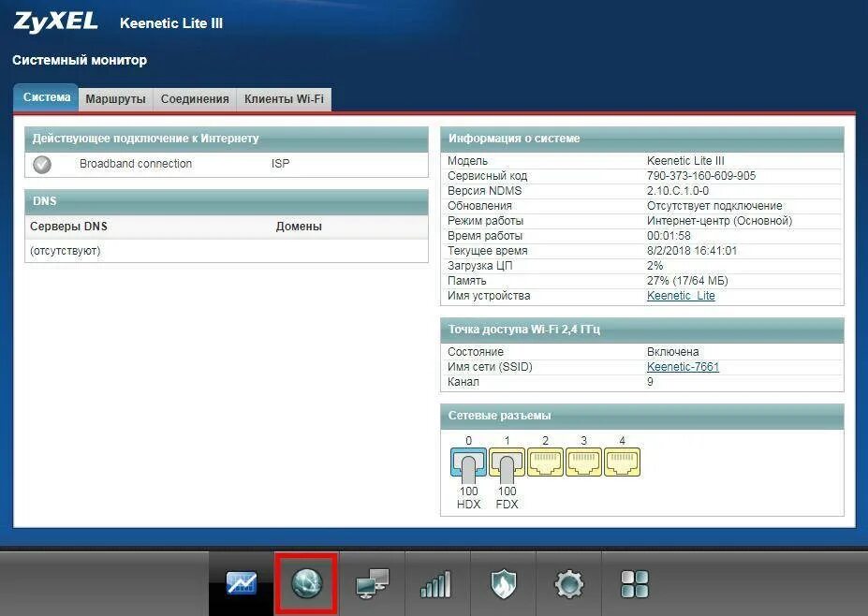Click the Системный монитор heading
This screenshot has height=616, width=868.
[x=80, y=60]
